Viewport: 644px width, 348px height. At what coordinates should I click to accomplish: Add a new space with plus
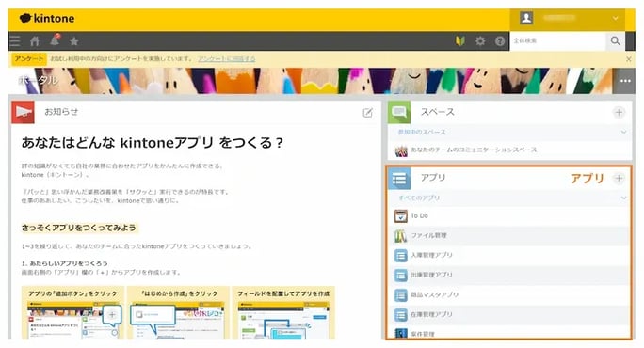click(x=619, y=113)
